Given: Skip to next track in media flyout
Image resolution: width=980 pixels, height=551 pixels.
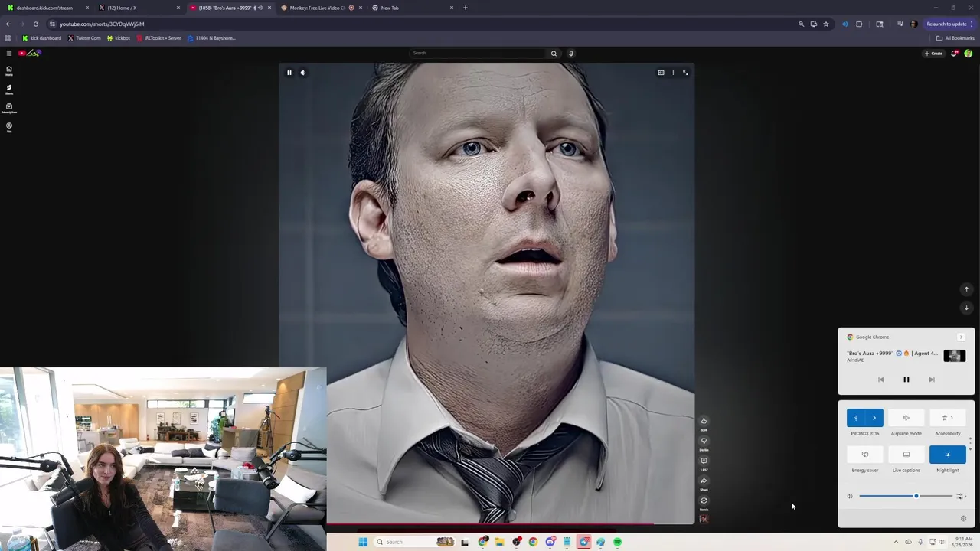Looking at the screenshot, I should [932, 380].
